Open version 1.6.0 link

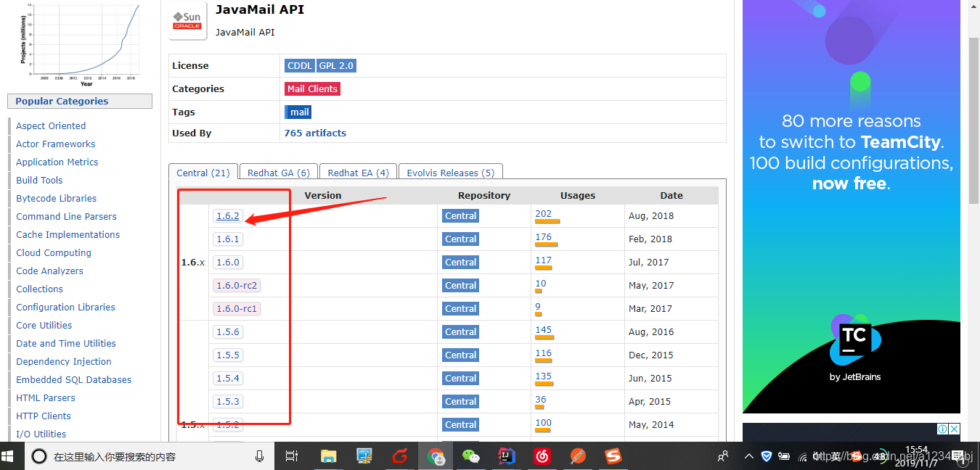coord(228,262)
